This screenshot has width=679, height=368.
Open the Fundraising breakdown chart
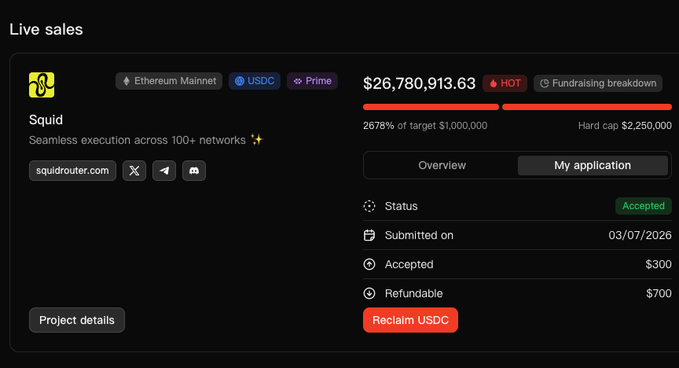pos(598,83)
